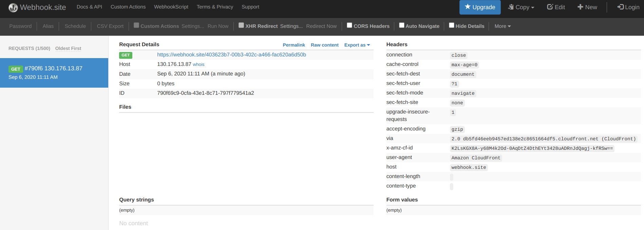
Task: Click the New plus icon
Action: pyautogui.click(x=580, y=7)
